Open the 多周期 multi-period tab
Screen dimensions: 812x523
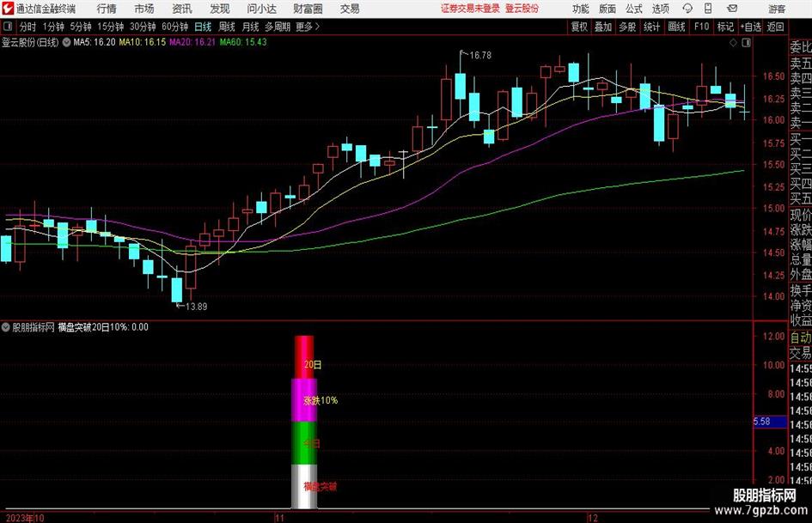pyautogui.click(x=278, y=27)
